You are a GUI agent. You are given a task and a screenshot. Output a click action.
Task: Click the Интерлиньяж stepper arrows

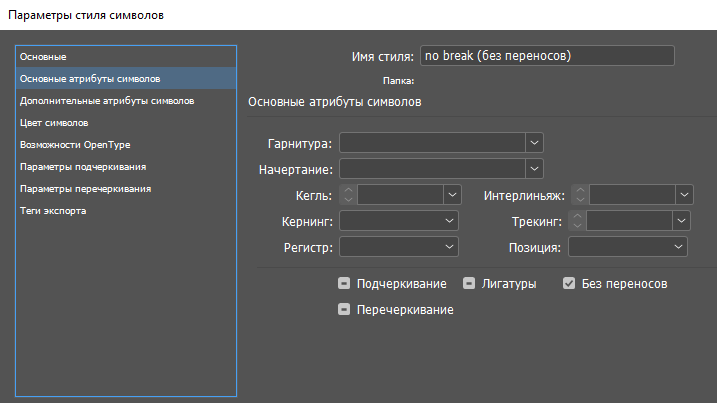pyautogui.click(x=580, y=195)
